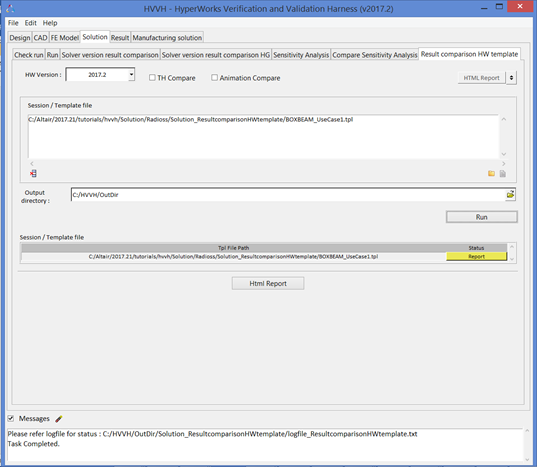Uncheck the Messages checkbox
This screenshot has height=467, width=537.
click(x=11, y=418)
